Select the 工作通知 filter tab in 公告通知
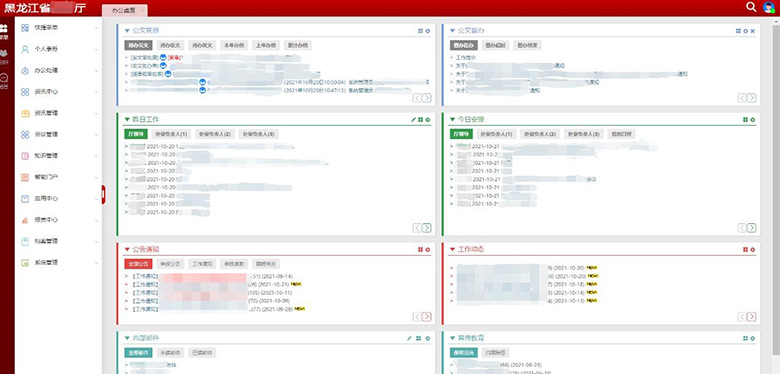Screen dimensions: 780x374 tap(202, 264)
